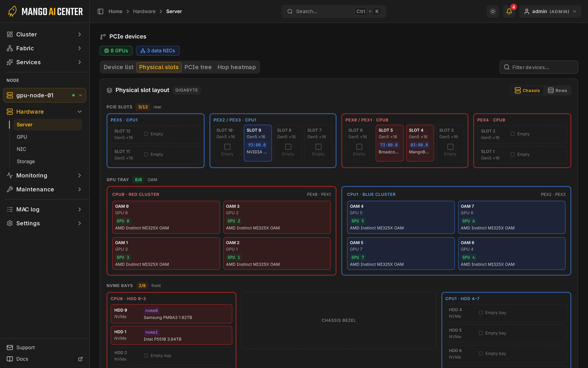Switch to the Hop heatmap tab

(237, 67)
